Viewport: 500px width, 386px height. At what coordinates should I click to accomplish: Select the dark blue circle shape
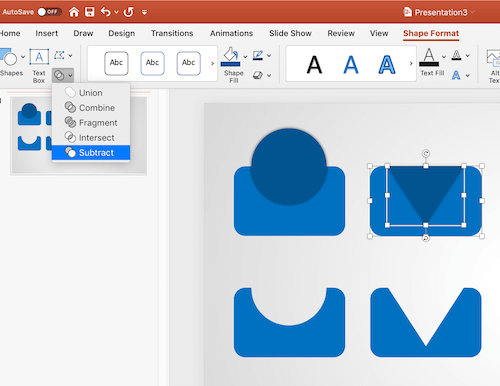[289, 166]
